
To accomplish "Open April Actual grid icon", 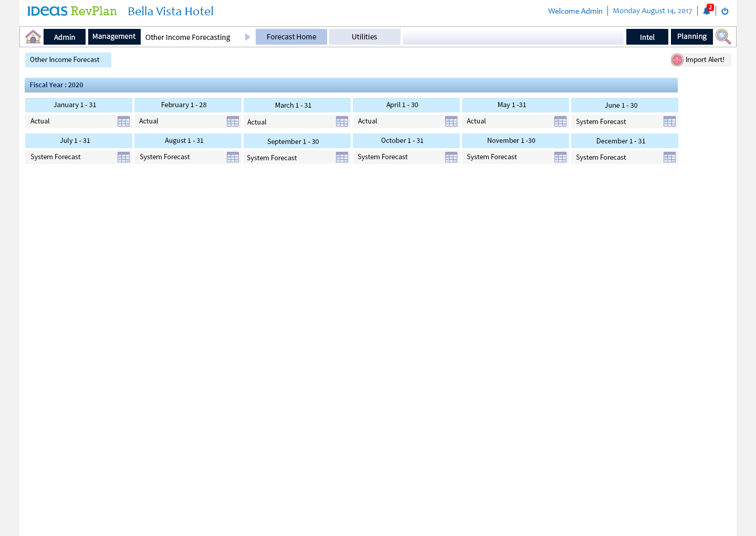I will click(451, 121).
